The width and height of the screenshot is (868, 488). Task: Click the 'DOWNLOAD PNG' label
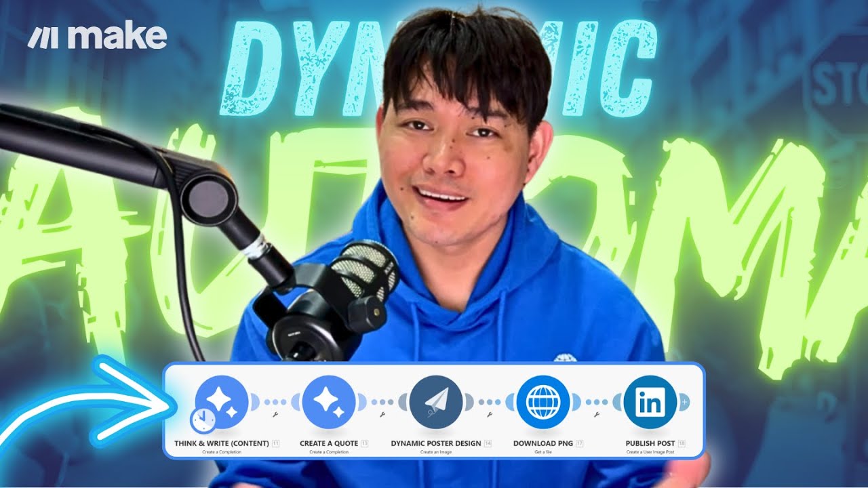[x=545, y=443]
